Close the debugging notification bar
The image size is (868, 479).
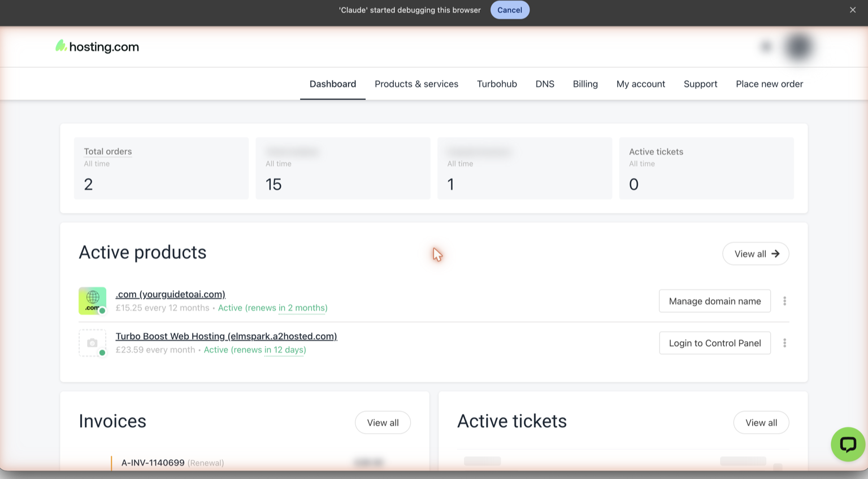click(x=853, y=10)
